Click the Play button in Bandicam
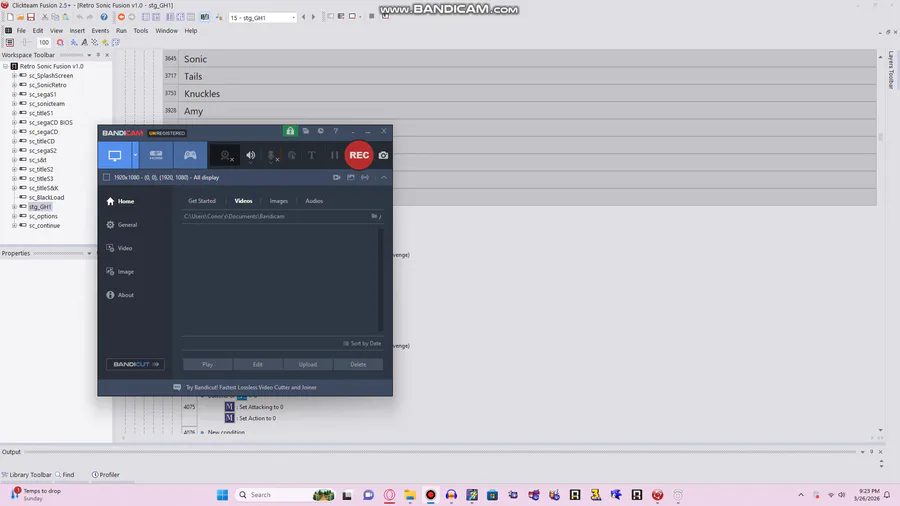 tap(208, 365)
